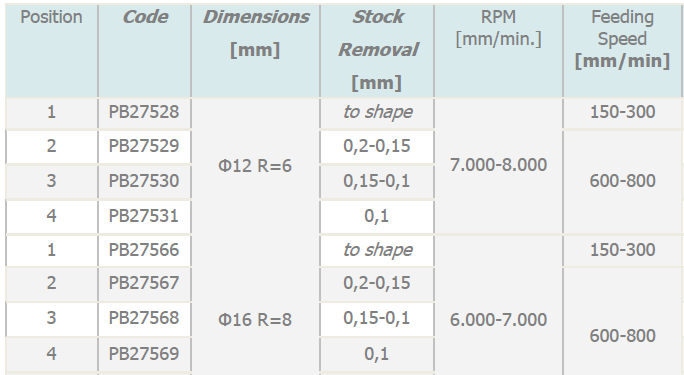This screenshot has width=684, height=375.
Task: Select the Dimensions [mm] header cell
Action: pyautogui.click(x=256, y=51)
